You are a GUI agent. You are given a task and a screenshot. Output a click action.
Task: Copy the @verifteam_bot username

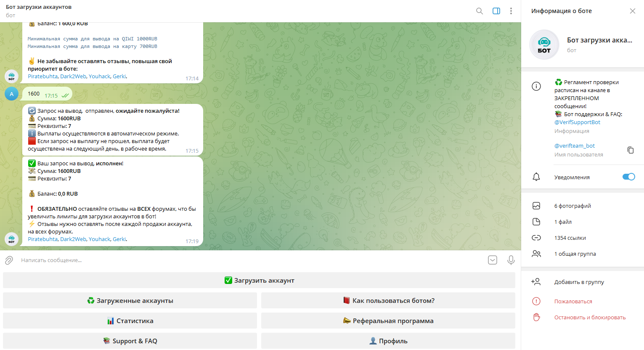coord(630,150)
